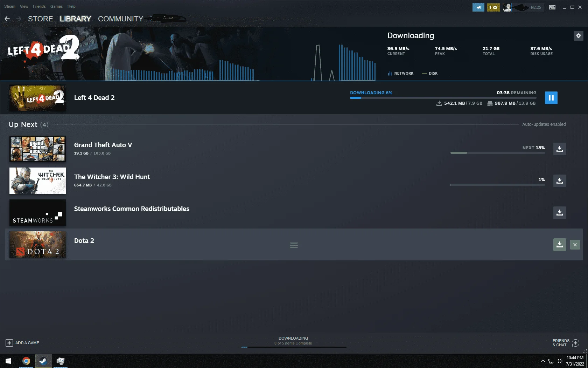Open the Games menu

[x=56, y=6]
